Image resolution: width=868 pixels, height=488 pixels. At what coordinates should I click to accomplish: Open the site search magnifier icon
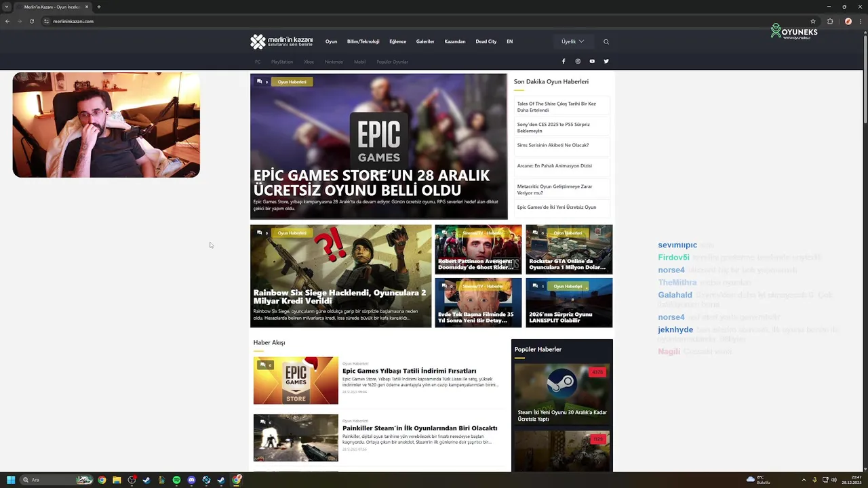point(606,41)
